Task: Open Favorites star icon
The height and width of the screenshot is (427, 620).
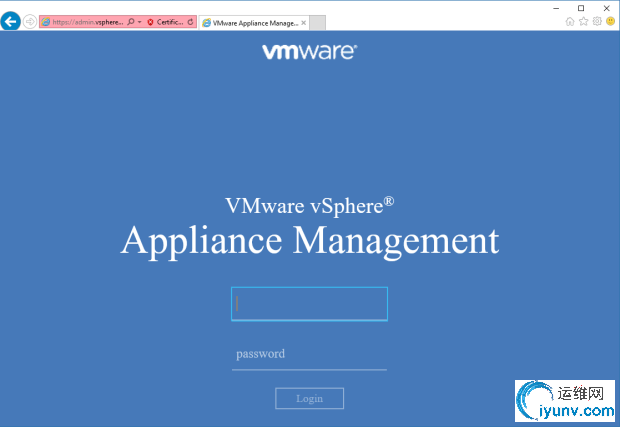Action: click(584, 21)
